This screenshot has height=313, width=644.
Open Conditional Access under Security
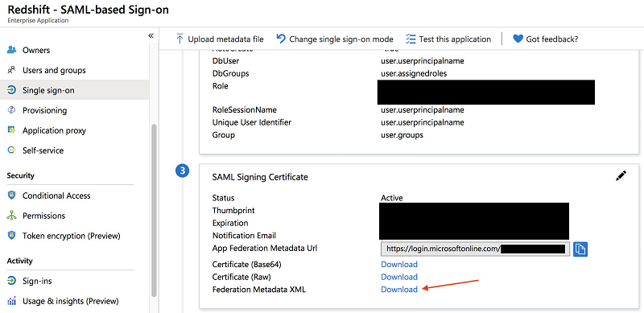point(49,196)
